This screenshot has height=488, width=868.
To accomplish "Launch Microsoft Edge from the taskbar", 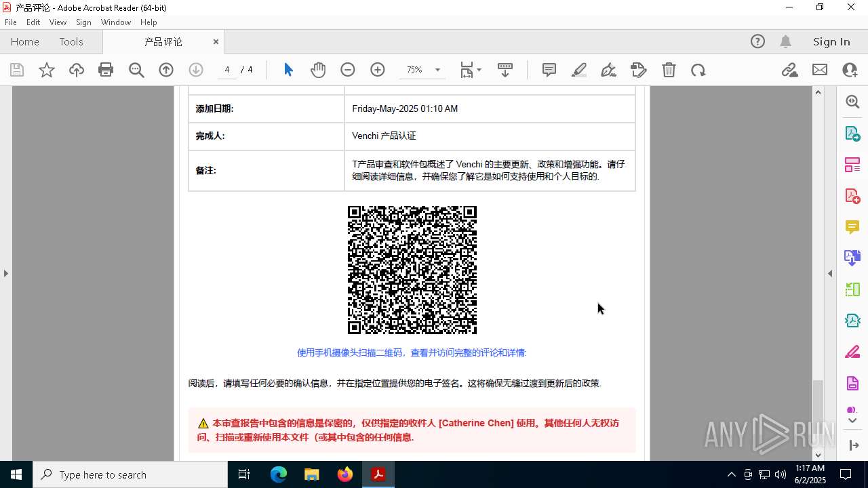I will [x=279, y=474].
